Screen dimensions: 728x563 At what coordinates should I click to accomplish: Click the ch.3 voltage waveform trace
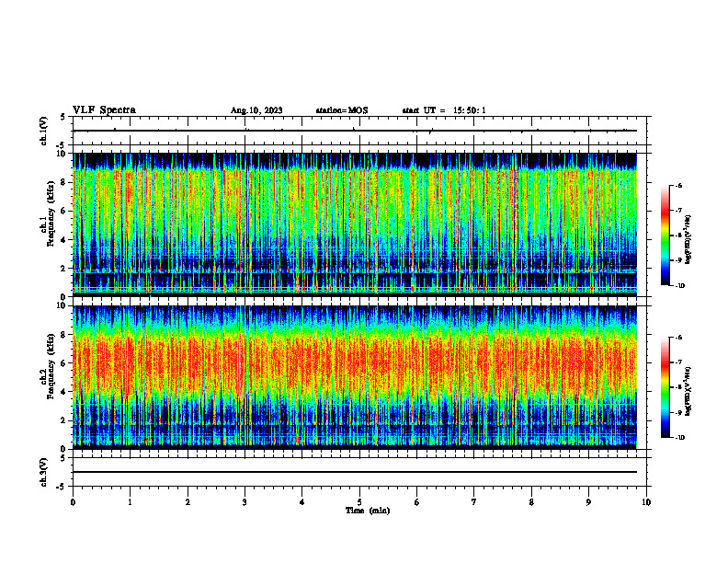(x=355, y=472)
